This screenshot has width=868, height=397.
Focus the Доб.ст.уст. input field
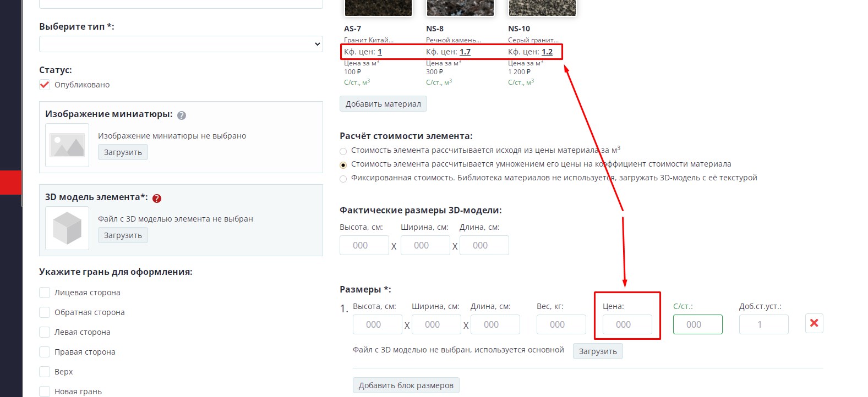(x=764, y=324)
